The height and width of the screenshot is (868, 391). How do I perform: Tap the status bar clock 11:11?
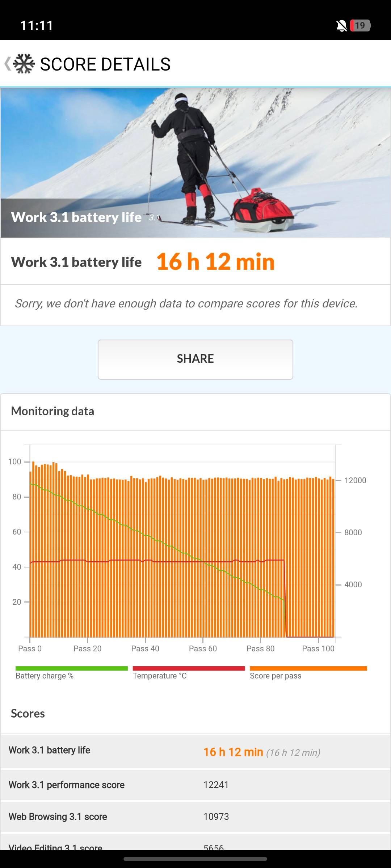tap(37, 25)
